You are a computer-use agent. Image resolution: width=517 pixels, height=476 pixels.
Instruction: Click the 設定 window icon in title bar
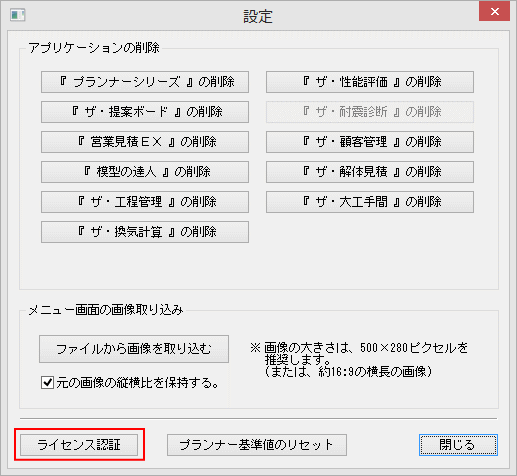pyautogui.click(x=17, y=15)
